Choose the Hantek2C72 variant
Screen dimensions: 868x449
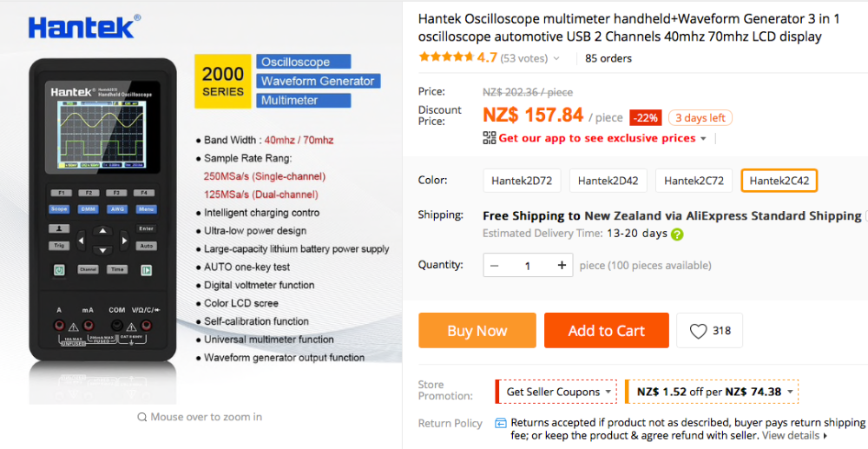[694, 181]
